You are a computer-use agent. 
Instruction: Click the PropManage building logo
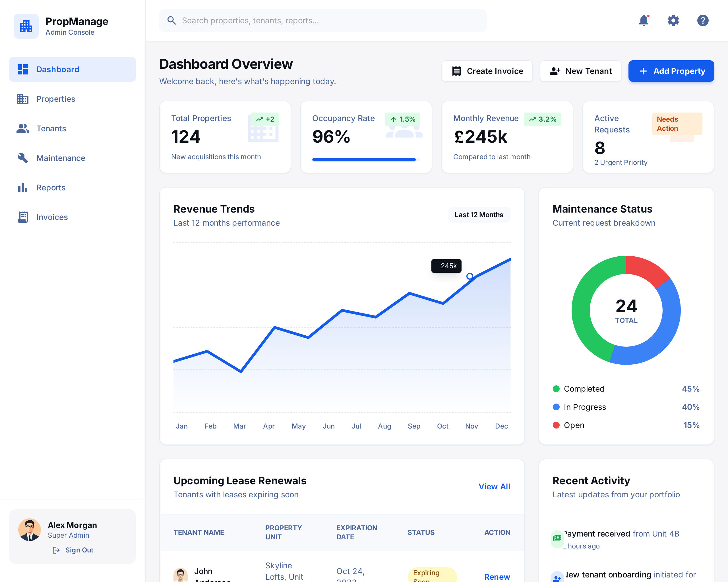click(x=26, y=26)
